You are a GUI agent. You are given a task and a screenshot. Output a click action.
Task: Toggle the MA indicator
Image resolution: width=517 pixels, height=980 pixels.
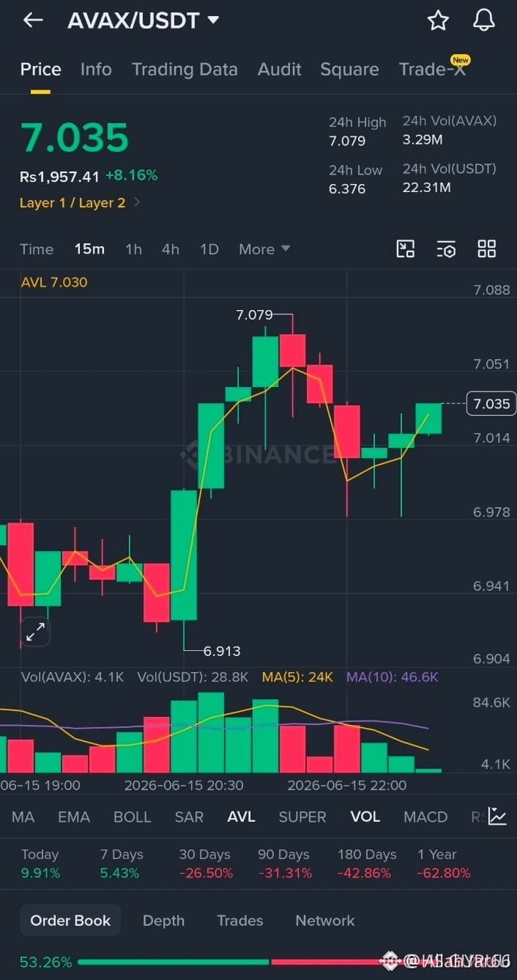[x=23, y=817]
